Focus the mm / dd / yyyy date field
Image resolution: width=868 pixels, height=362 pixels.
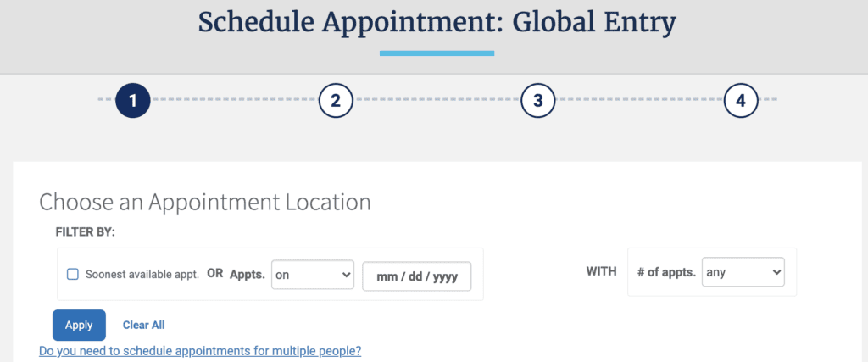[x=416, y=276]
